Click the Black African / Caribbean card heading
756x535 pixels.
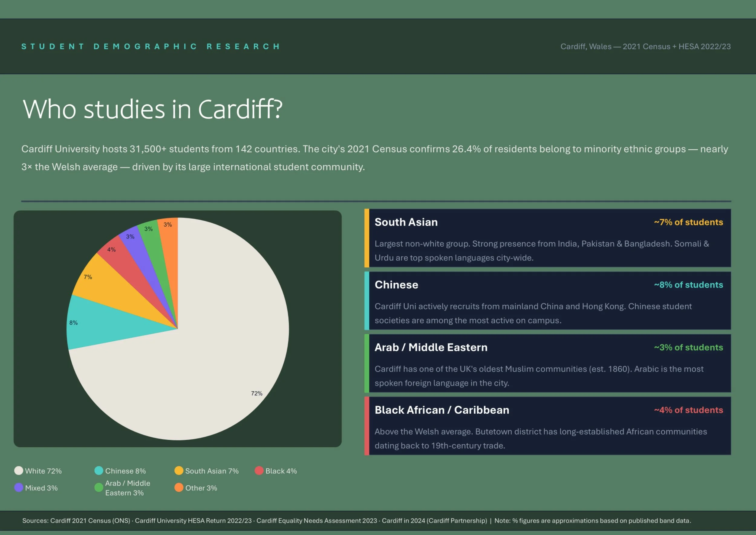pyautogui.click(x=442, y=410)
